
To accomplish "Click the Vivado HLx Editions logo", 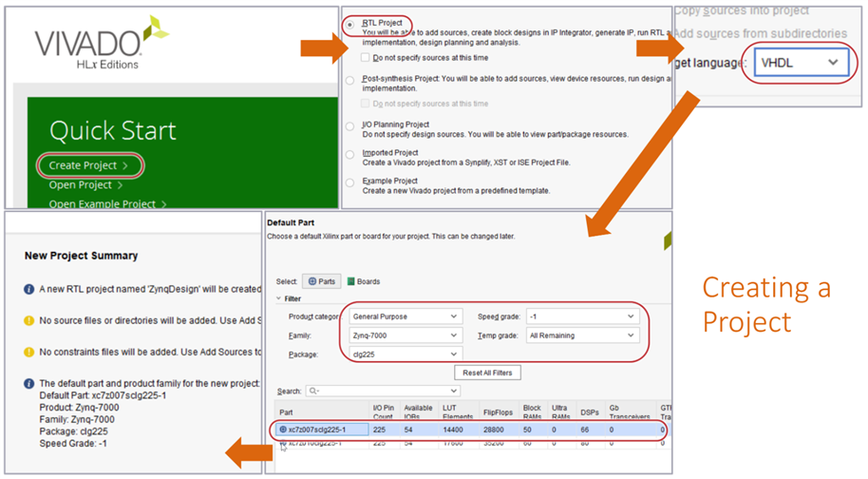I will pos(101,43).
